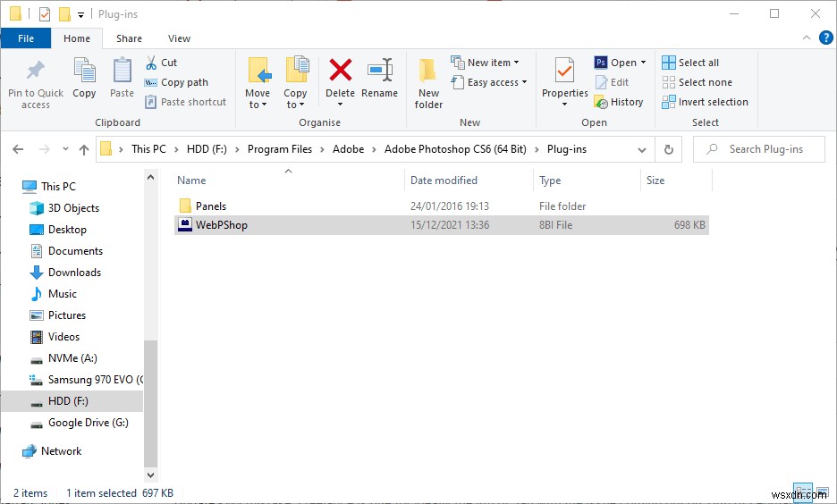The height and width of the screenshot is (504, 837).
Task: Rename the selected file
Action: click(379, 78)
